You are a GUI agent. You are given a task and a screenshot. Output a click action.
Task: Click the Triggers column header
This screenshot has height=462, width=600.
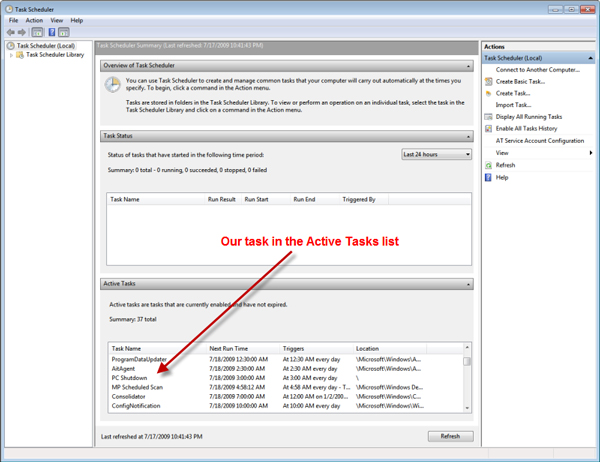pyautogui.click(x=316, y=349)
